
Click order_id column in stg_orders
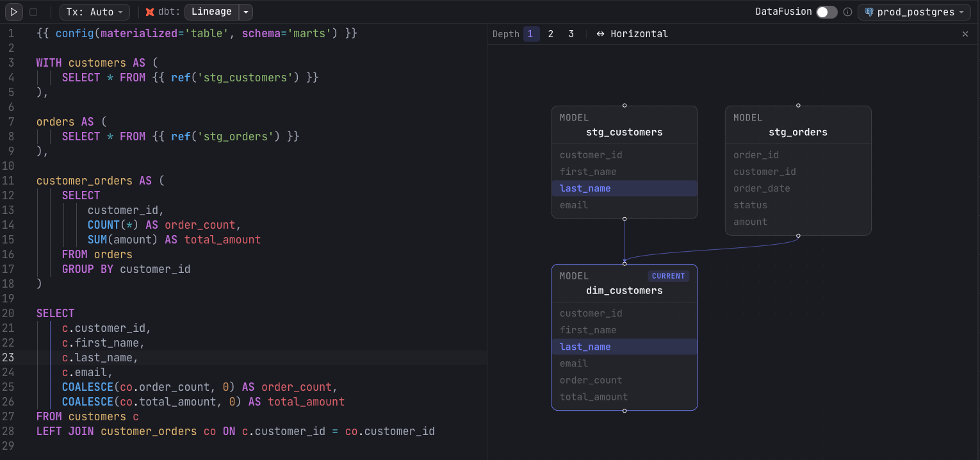[x=798, y=155]
